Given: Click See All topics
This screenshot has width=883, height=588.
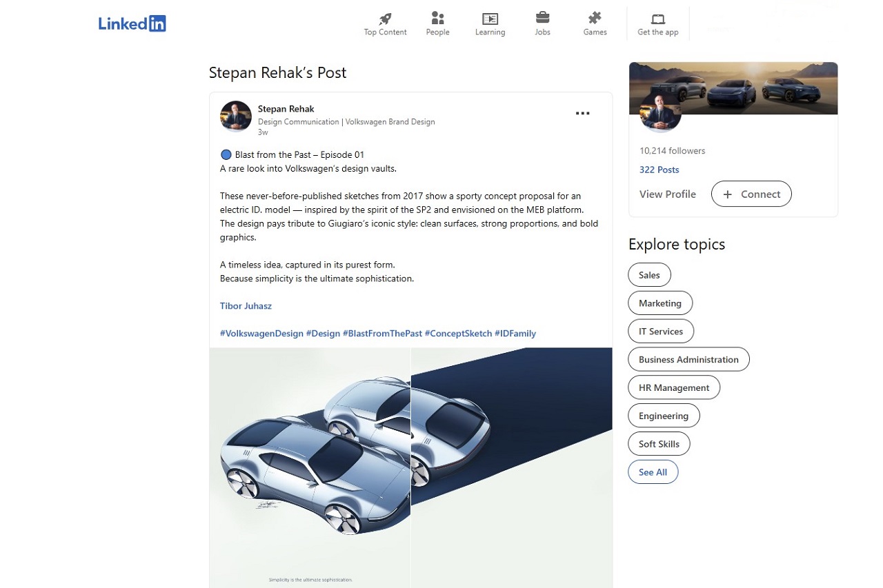Looking at the screenshot, I should point(653,473).
